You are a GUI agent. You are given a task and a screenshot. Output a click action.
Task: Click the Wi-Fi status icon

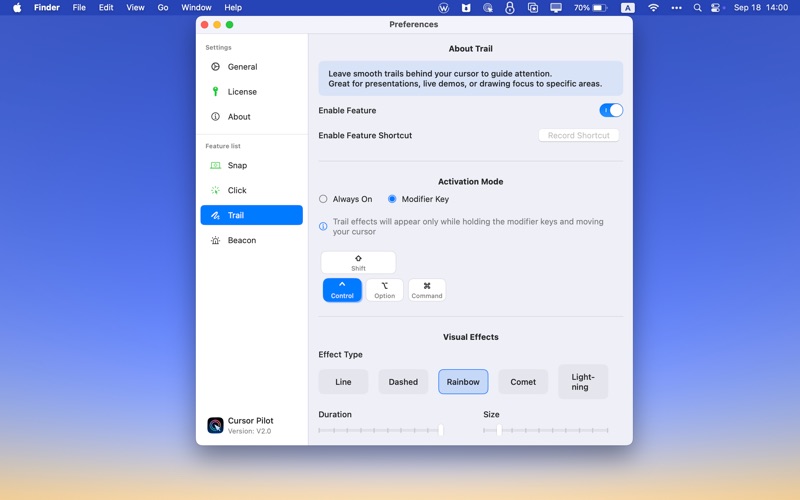653,8
